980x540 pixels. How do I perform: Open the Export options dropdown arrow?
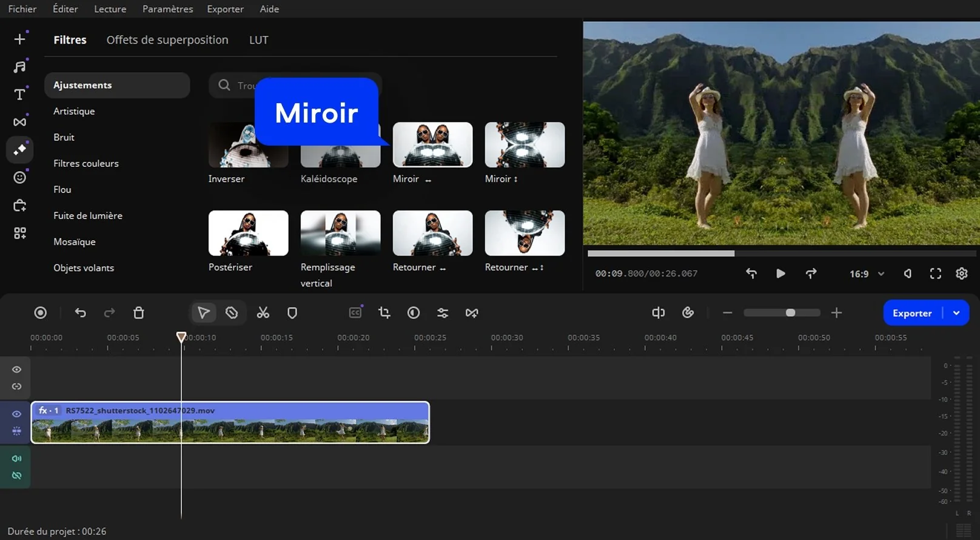coord(956,313)
